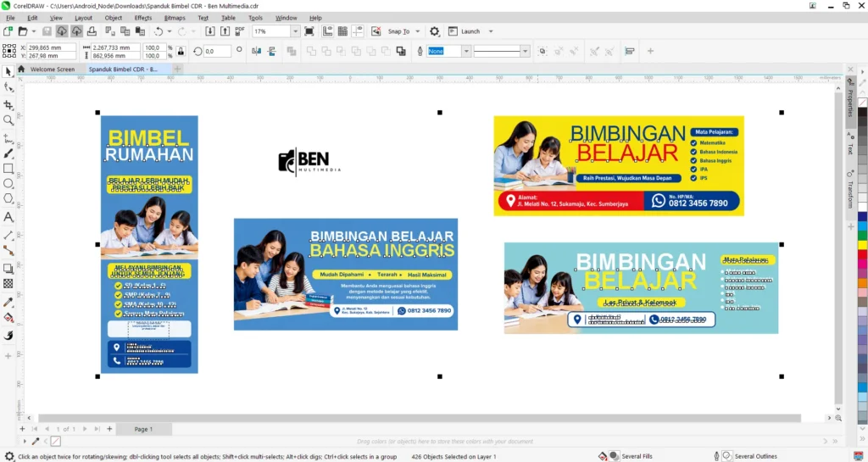The height and width of the screenshot is (462, 868).
Task: Select the Ellipse tool
Action: click(8, 183)
